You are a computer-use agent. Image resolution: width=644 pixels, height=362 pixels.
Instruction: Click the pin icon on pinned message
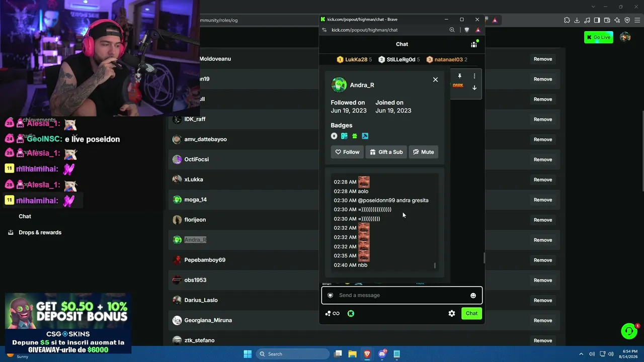[459, 76]
